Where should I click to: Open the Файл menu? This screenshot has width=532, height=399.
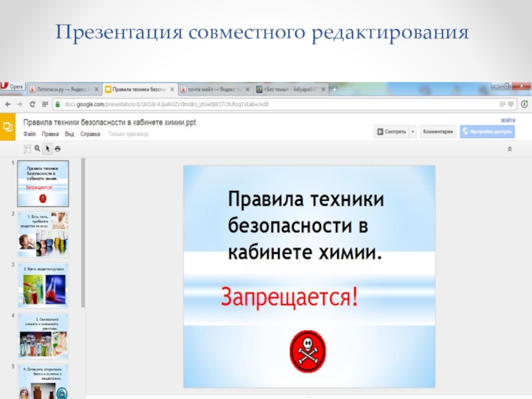[29, 134]
